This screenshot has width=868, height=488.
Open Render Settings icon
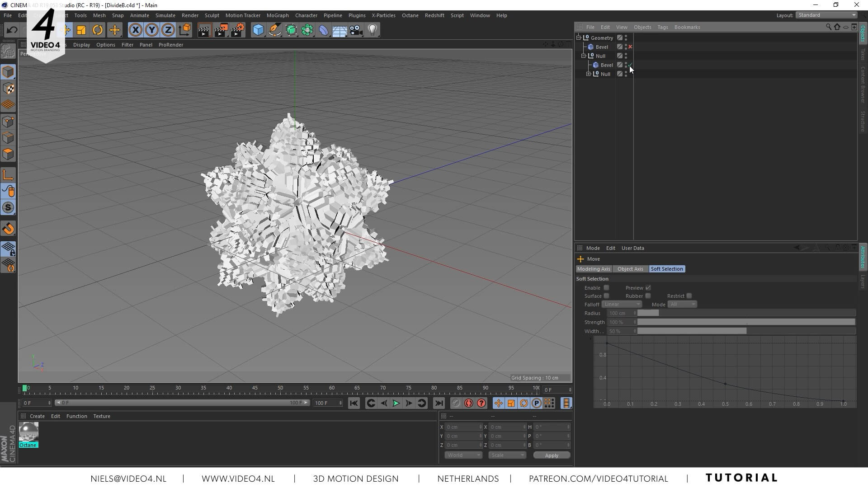[x=237, y=30]
